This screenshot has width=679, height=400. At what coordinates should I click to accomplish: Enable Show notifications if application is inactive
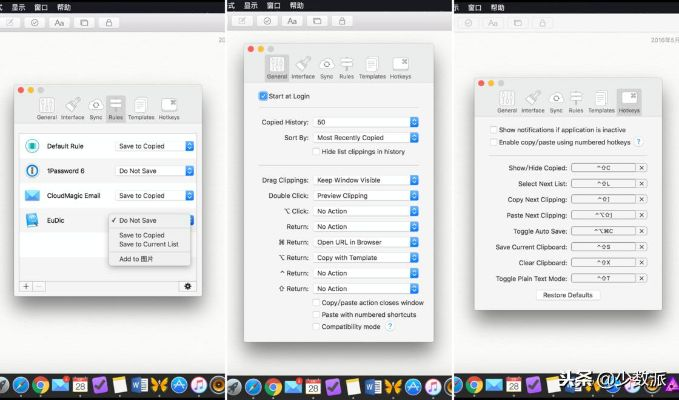(492, 130)
